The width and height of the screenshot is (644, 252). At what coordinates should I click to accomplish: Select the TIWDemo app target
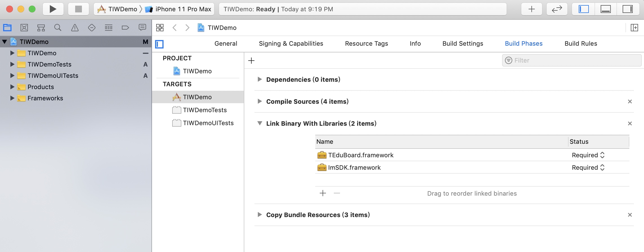pyautogui.click(x=197, y=97)
